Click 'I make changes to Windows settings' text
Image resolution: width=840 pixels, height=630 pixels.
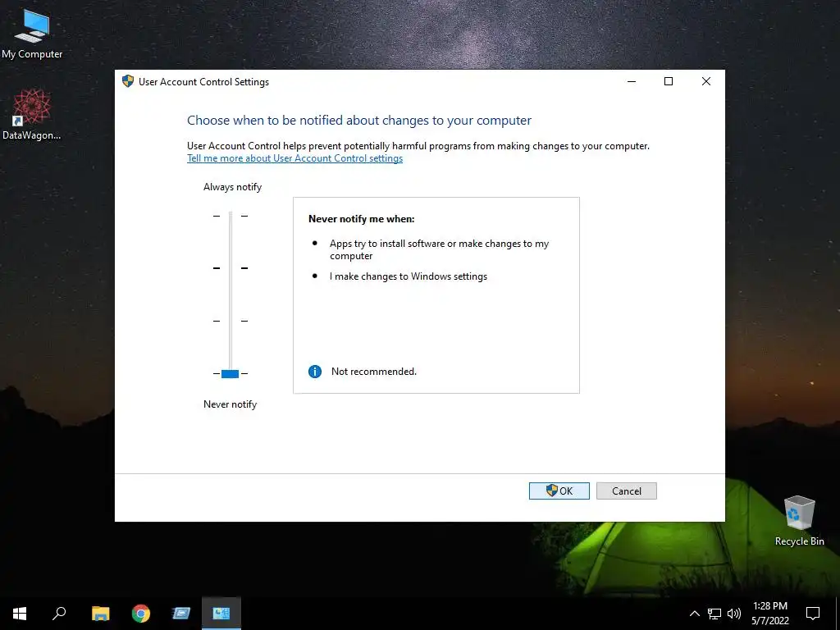tap(409, 276)
